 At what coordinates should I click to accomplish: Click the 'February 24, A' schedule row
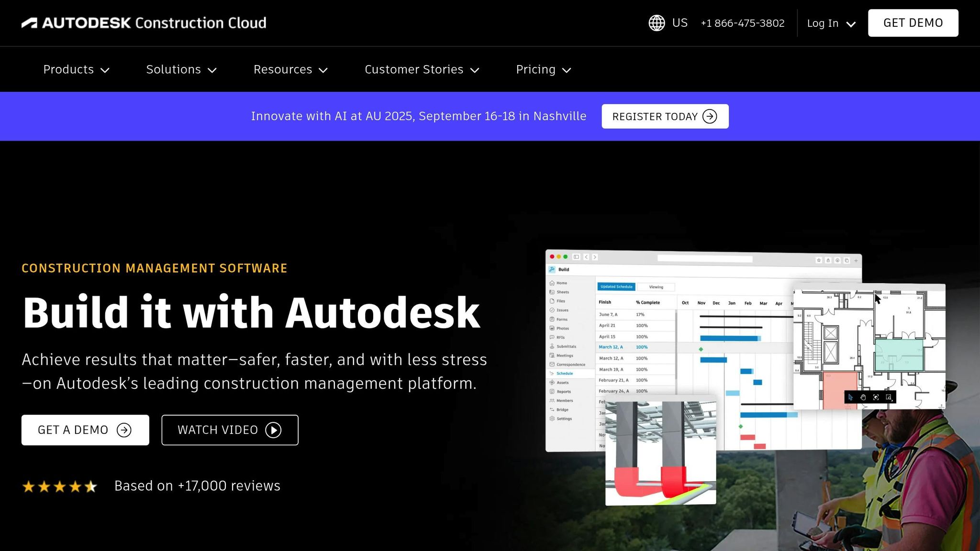coord(636,391)
